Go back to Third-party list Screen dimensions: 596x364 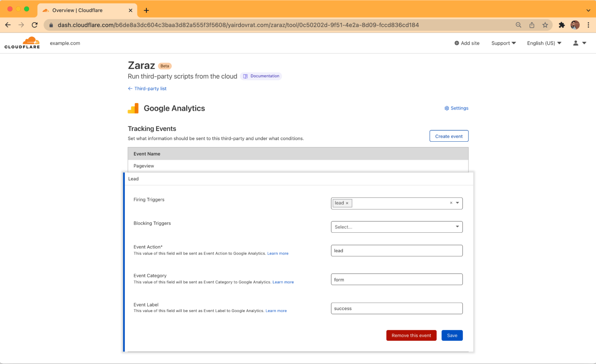tap(147, 88)
